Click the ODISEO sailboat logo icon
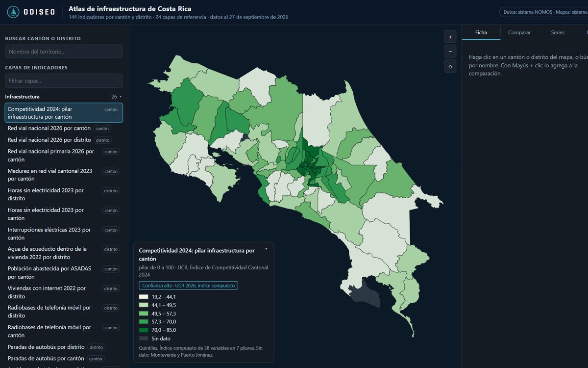The image size is (588, 368). pyautogui.click(x=13, y=12)
